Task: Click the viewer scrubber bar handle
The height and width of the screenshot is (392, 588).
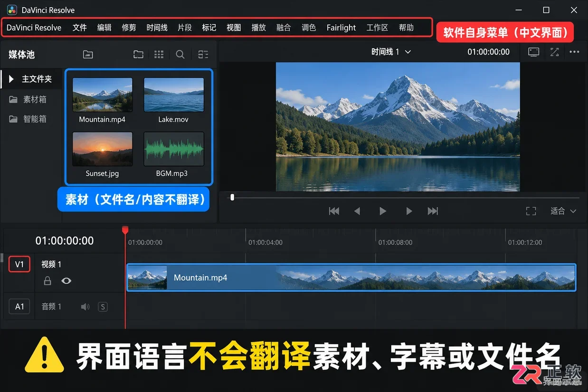Action: point(232,197)
